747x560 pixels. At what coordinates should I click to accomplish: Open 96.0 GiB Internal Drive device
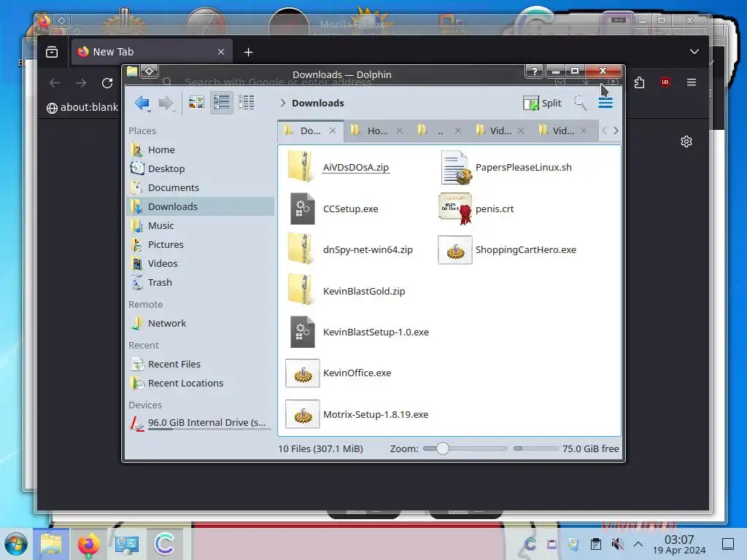(200, 423)
